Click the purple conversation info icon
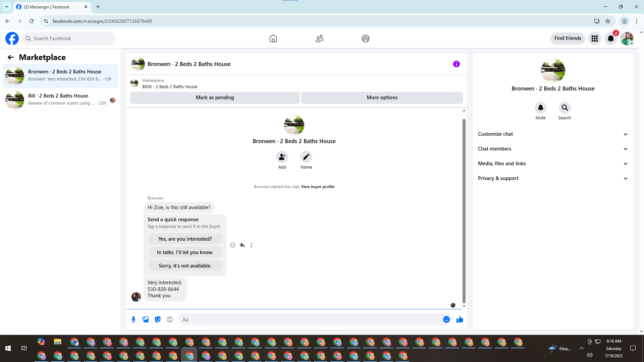 click(x=456, y=64)
